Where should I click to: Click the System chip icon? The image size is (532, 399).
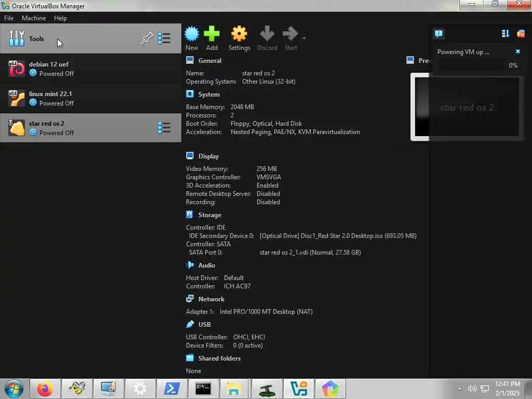[190, 94]
